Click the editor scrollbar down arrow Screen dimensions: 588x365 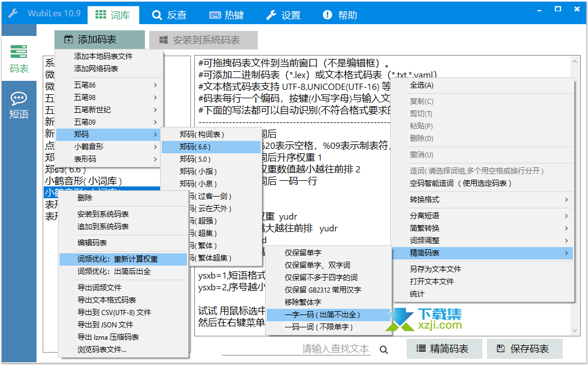coord(575,331)
